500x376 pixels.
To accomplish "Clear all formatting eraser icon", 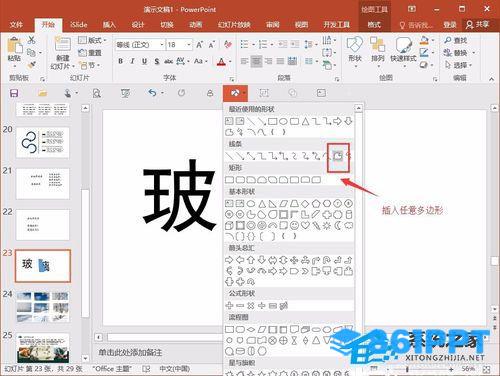I will (228, 45).
